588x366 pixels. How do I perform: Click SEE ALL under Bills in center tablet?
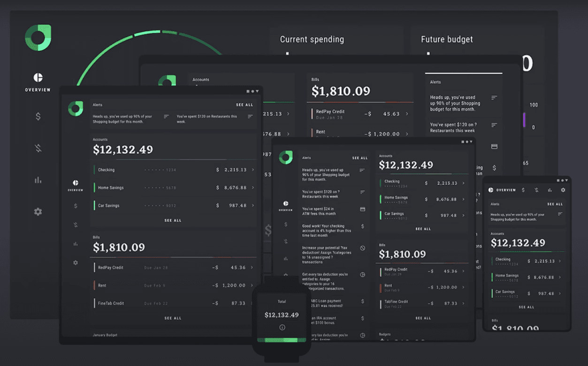tap(423, 318)
